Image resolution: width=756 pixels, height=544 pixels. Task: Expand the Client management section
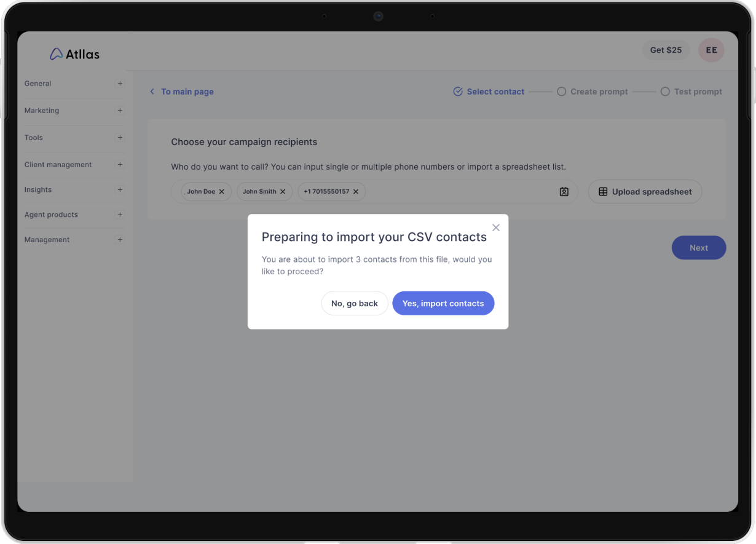coord(120,165)
